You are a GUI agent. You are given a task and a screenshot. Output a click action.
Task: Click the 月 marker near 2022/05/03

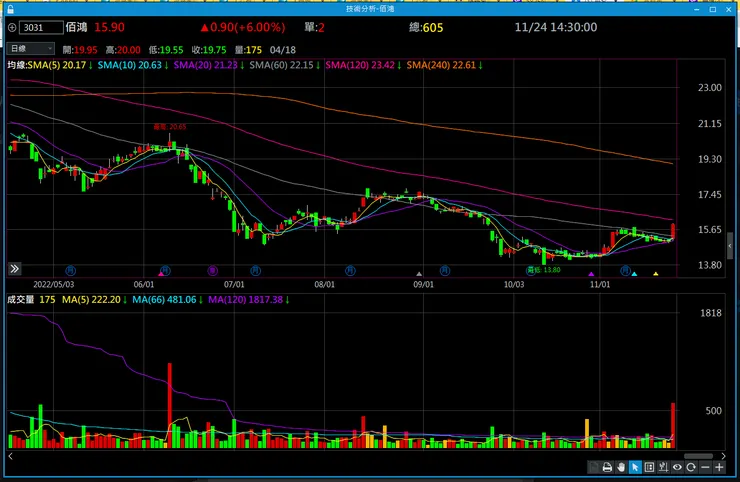pyautogui.click(x=70, y=271)
